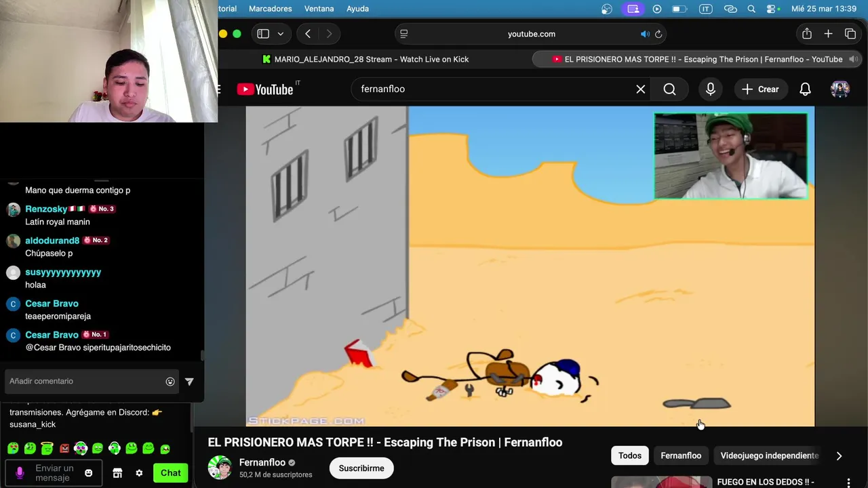Click the chat panel scrollbar
Viewport: 868px width, 488px height.
coord(201,355)
